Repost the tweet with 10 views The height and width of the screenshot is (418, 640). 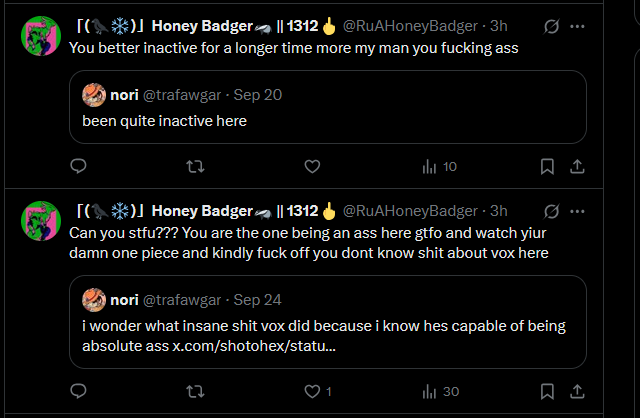click(196, 167)
